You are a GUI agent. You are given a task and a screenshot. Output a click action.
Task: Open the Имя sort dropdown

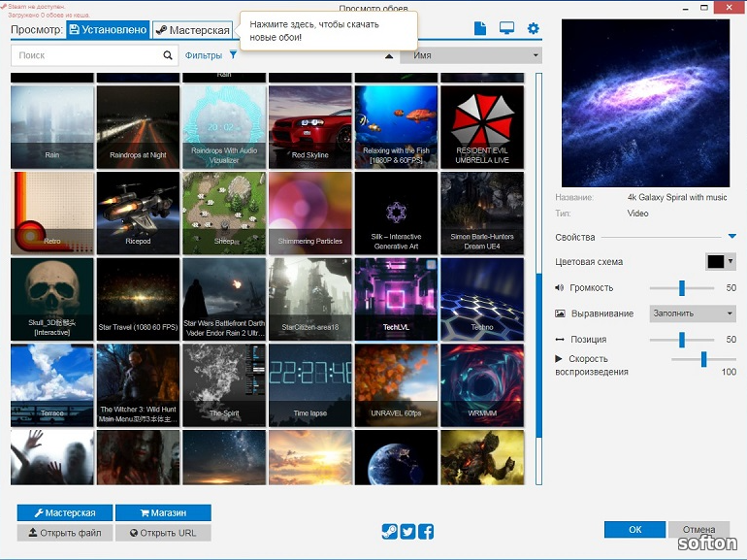tap(471, 56)
